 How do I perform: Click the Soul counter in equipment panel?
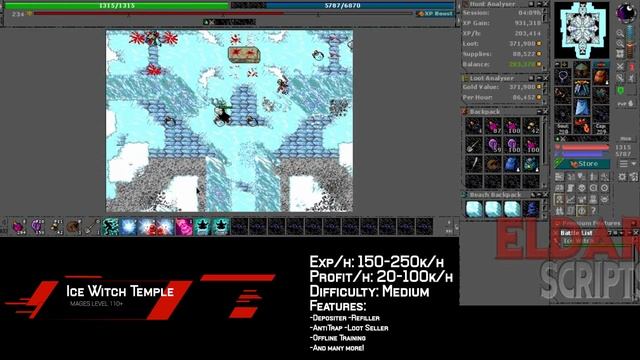[x=563, y=129]
